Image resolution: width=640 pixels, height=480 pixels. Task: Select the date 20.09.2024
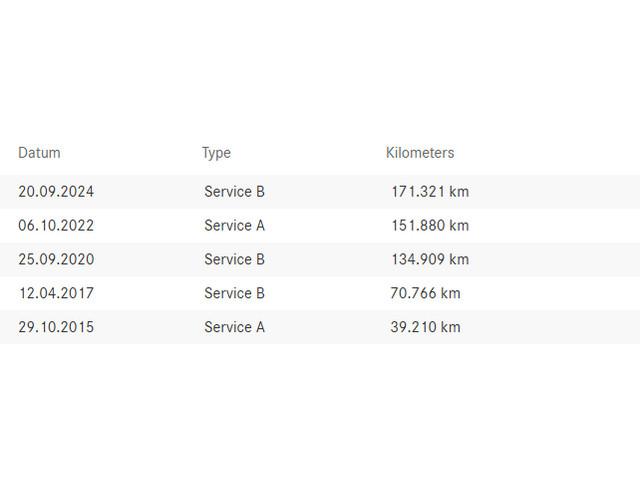(x=56, y=191)
